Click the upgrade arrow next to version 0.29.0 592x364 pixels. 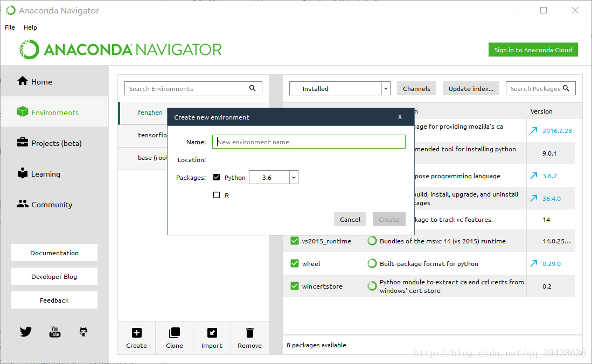534,263
